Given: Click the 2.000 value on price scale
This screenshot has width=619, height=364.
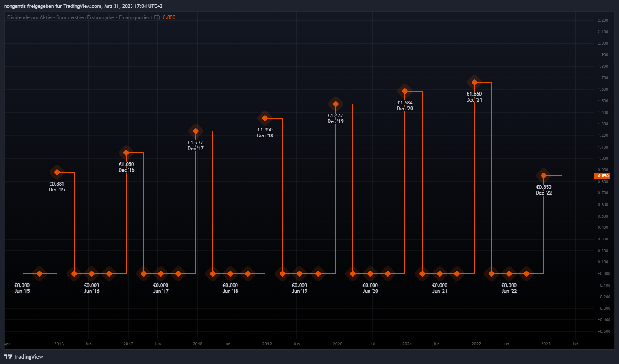Looking at the screenshot, I should point(603,43).
